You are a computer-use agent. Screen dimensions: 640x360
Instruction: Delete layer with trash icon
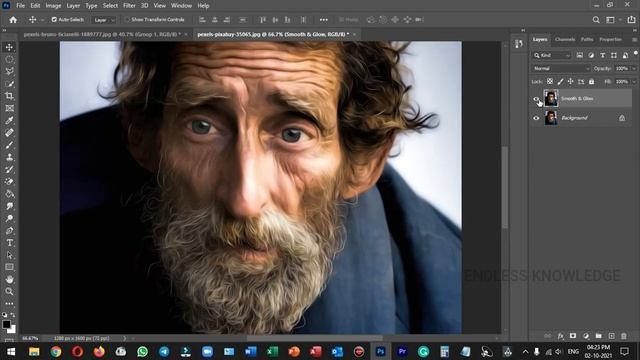624,336
